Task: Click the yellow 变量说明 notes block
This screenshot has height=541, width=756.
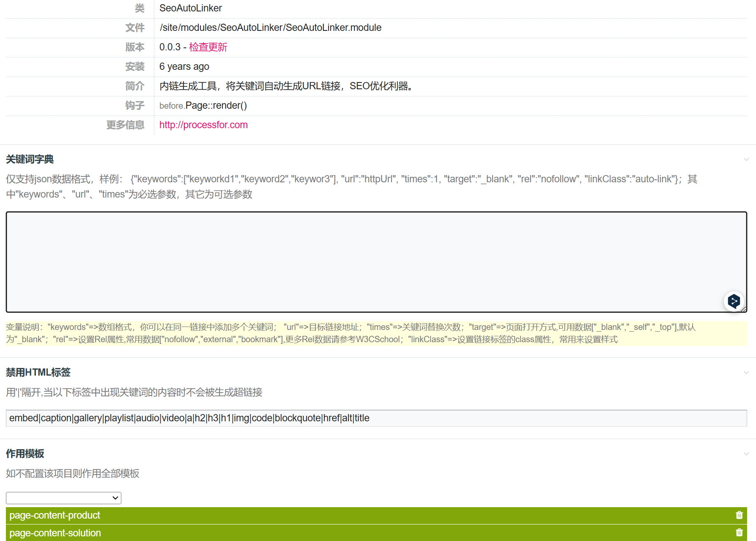Action: click(376, 333)
